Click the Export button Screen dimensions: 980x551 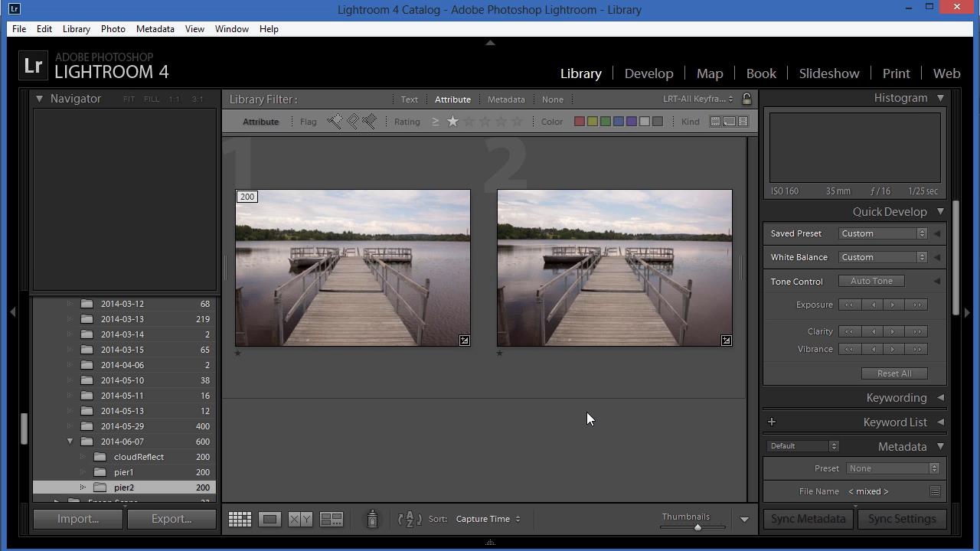171,519
